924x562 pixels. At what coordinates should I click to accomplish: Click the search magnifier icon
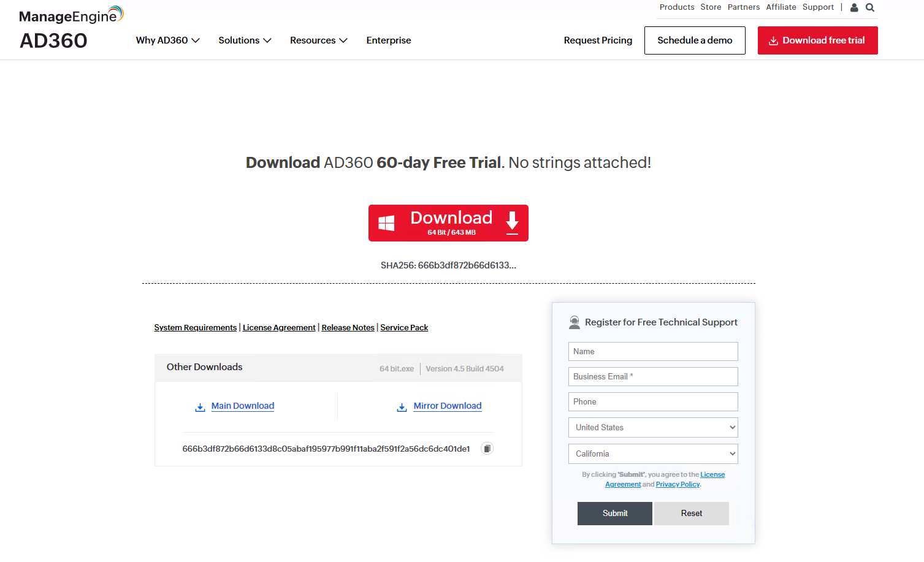pos(870,7)
